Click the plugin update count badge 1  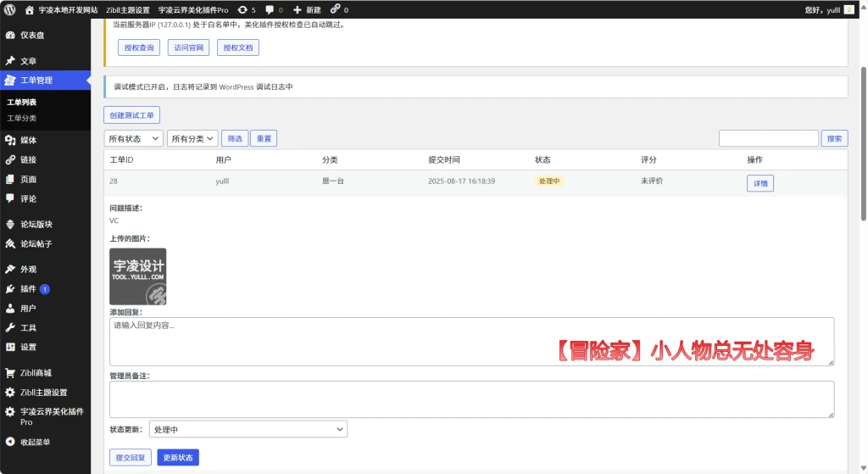click(45, 289)
